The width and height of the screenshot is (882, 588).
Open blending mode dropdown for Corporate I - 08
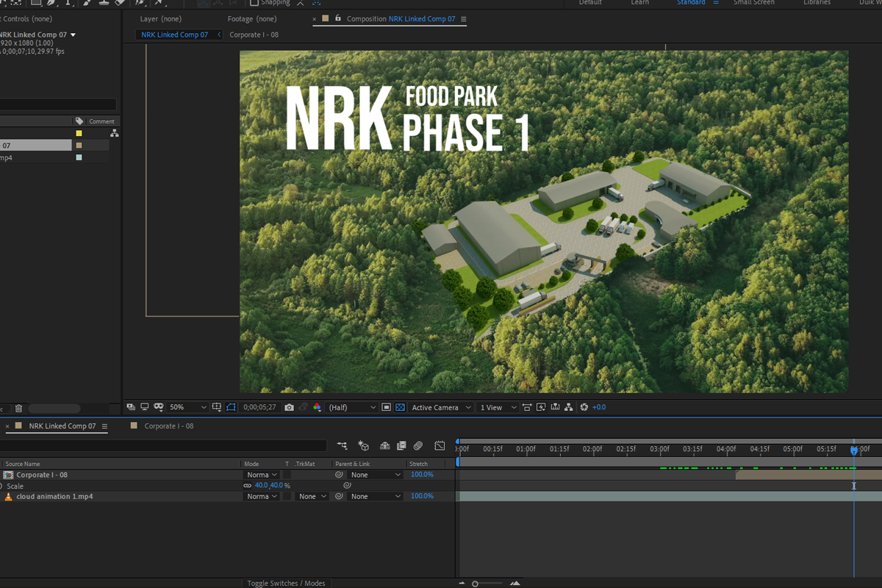(x=262, y=475)
